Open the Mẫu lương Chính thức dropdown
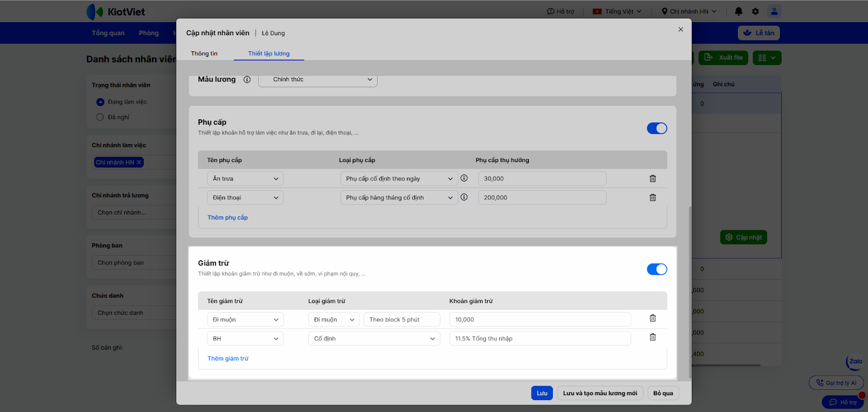The image size is (868, 412). click(317, 80)
